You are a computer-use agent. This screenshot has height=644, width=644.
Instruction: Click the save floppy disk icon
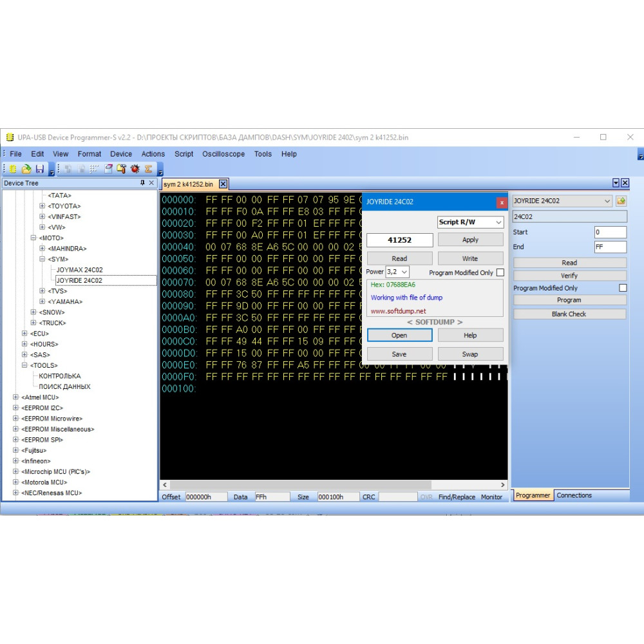[40, 169]
